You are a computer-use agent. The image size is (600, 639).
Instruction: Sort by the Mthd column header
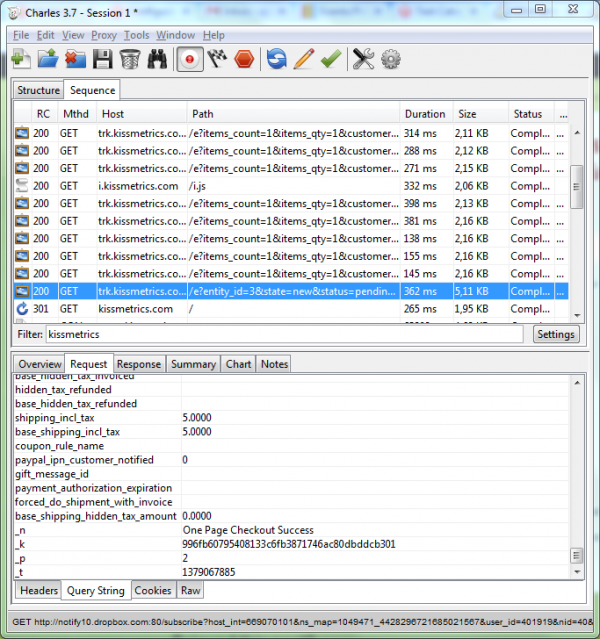click(x=76, y=114)
